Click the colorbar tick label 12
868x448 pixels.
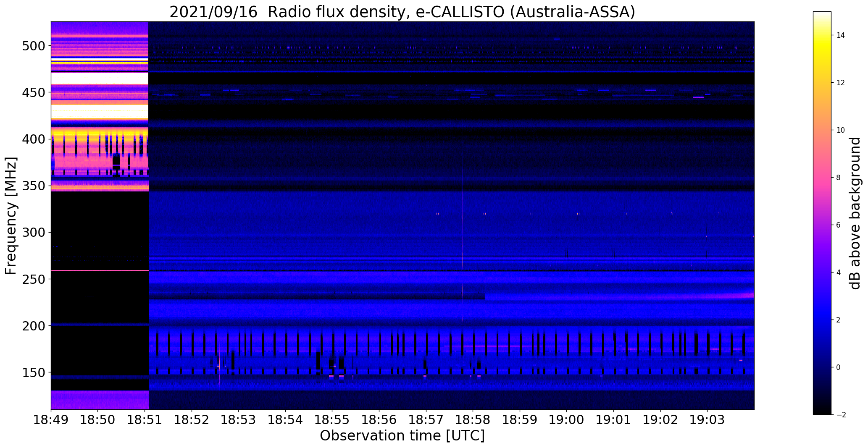pos(840,83)
